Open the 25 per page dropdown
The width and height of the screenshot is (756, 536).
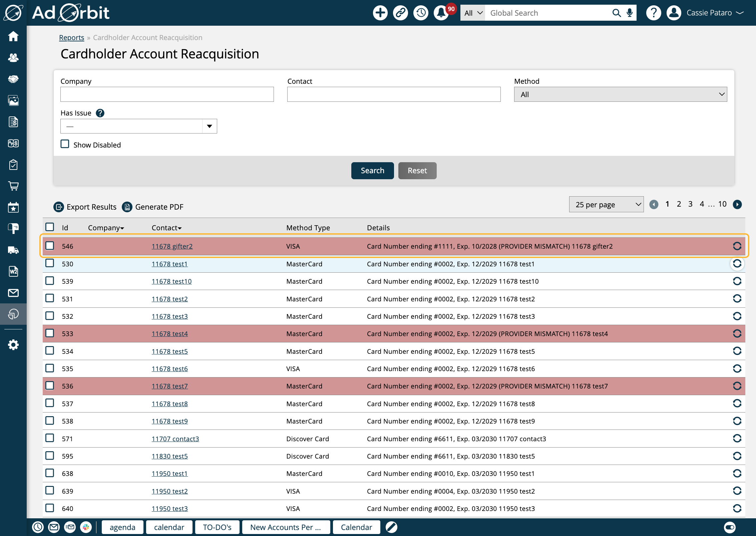click(606, 205)
